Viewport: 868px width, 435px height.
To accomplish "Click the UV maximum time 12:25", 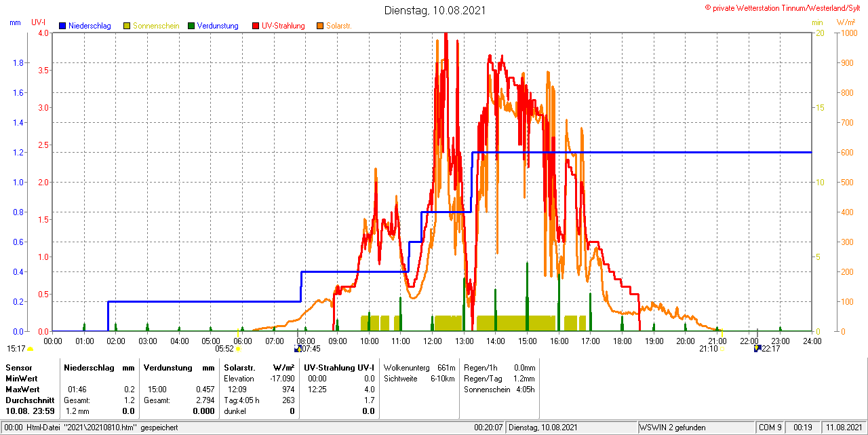I will click(317, 390).
